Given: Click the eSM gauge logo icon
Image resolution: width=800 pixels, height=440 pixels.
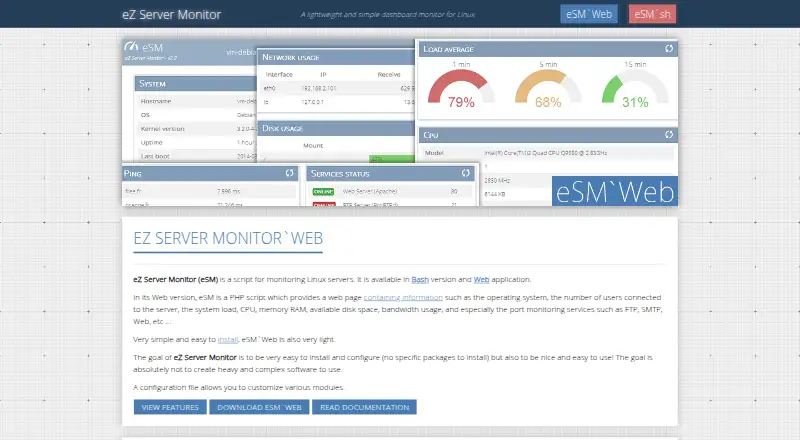Looking at the screenshot, I should 132,47.
